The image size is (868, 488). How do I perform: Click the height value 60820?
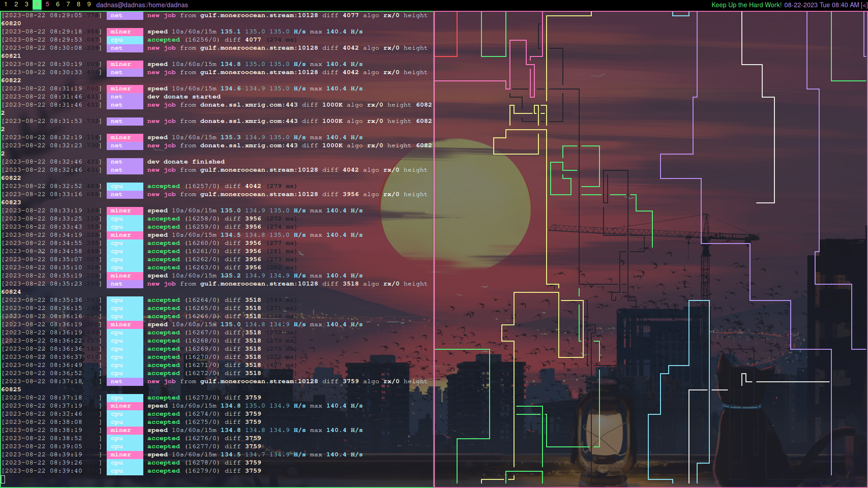click(x=11, y=23)
